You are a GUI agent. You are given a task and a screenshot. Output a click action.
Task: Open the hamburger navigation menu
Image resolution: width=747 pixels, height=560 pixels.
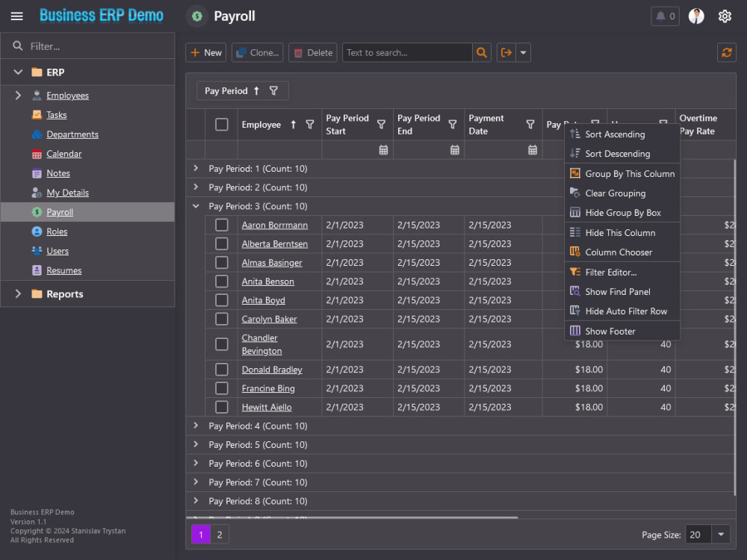pyautogui.click(x=16, y=16)
